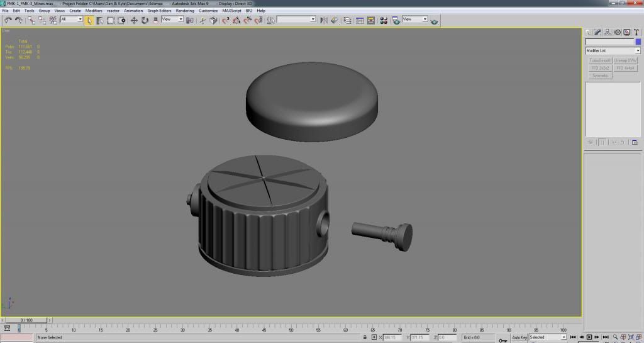Image resolution: width=644 pixels, height=343 pixels.
Task: Toggle Auto Key animation mode
Action: click(x=519, y=337)
